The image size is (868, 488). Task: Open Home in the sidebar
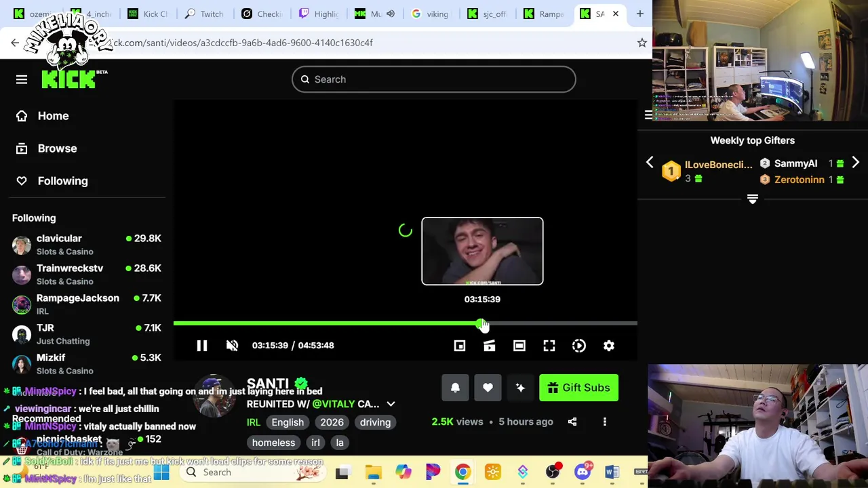(42, 116)
